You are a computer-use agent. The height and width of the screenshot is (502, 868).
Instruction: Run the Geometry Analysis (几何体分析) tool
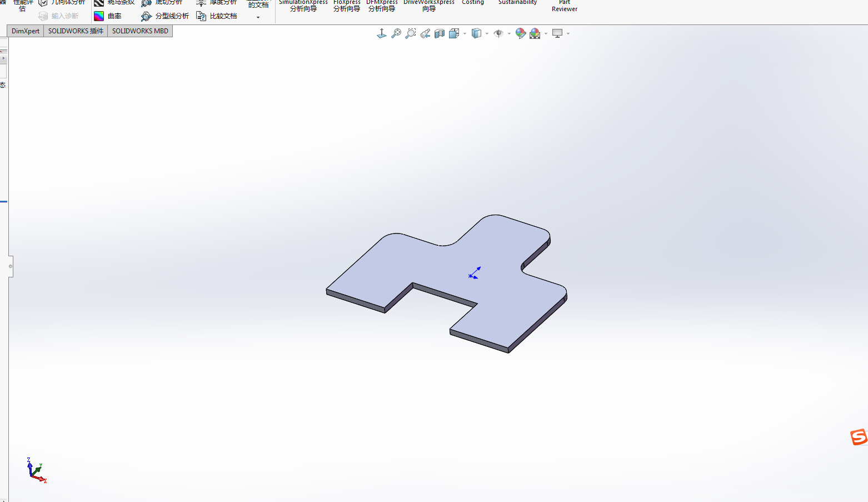tap(62, 3)
